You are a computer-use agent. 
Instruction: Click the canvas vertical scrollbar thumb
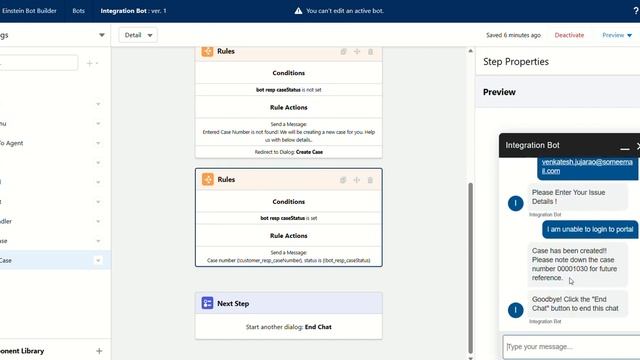click(470, 267)
